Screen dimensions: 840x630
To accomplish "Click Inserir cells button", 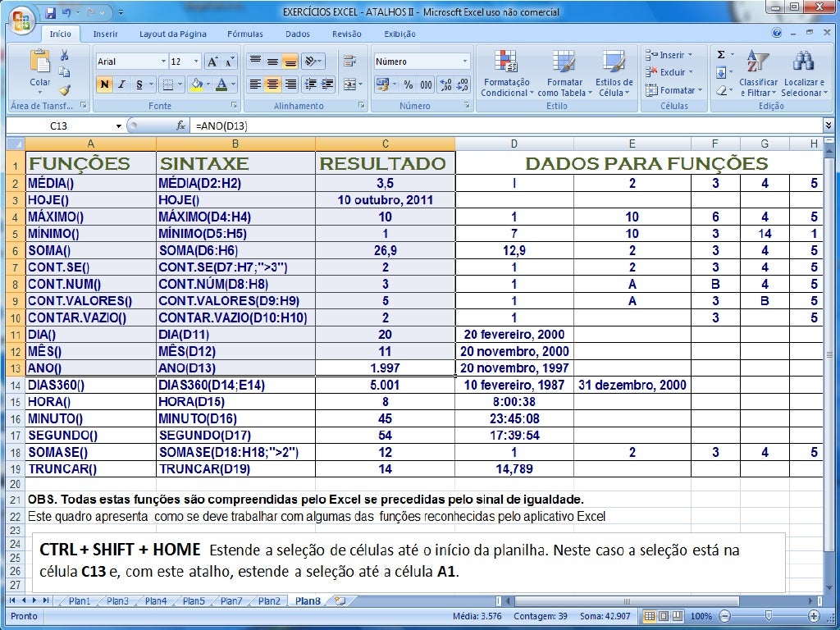I will click(x=669, y=55).
